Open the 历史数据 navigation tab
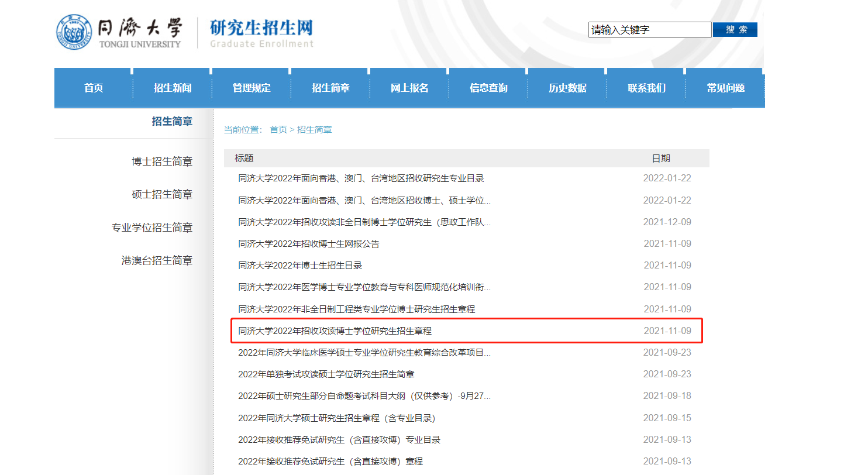 pyautogui.click(x=567, y=88)
